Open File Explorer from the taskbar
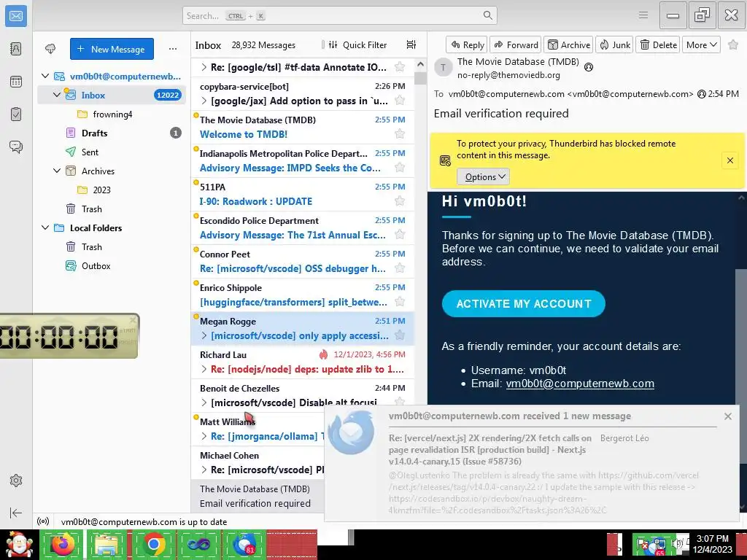747x560 pixels. coord(107,544)
